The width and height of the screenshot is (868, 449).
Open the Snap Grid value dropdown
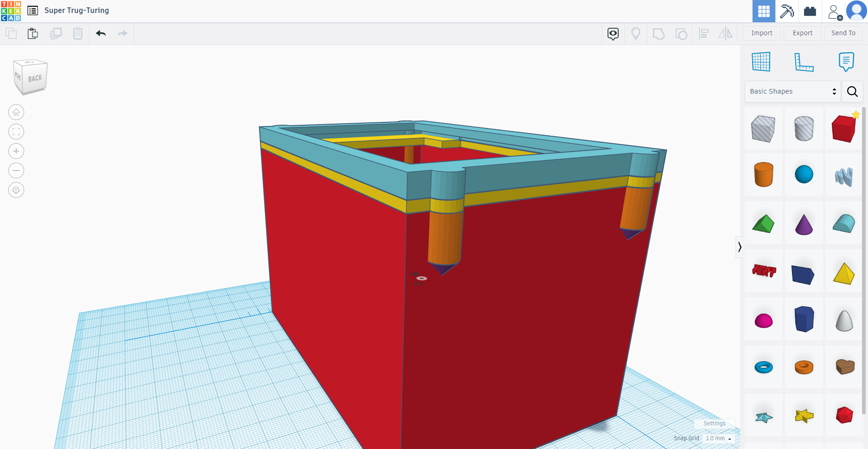coord(718,438)
